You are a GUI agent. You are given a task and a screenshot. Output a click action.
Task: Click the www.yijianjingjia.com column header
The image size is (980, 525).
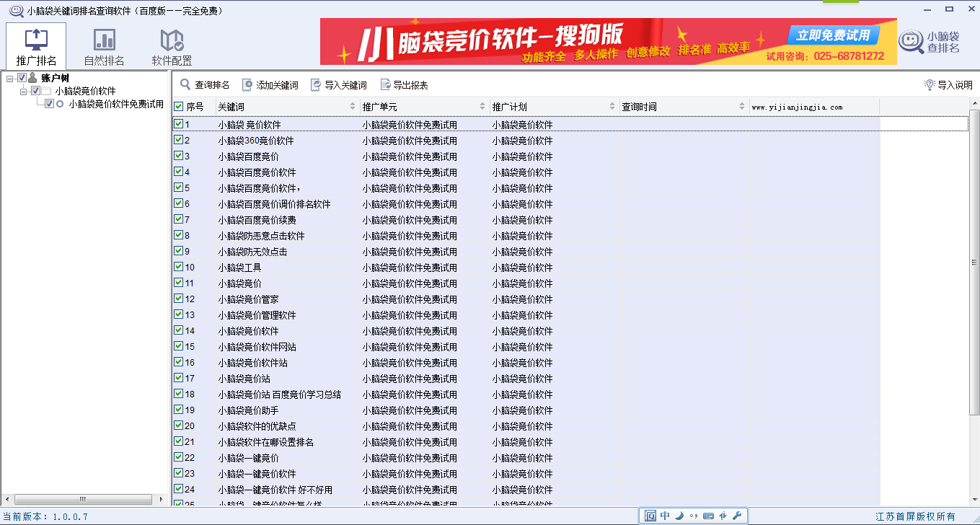coord(814,107)
